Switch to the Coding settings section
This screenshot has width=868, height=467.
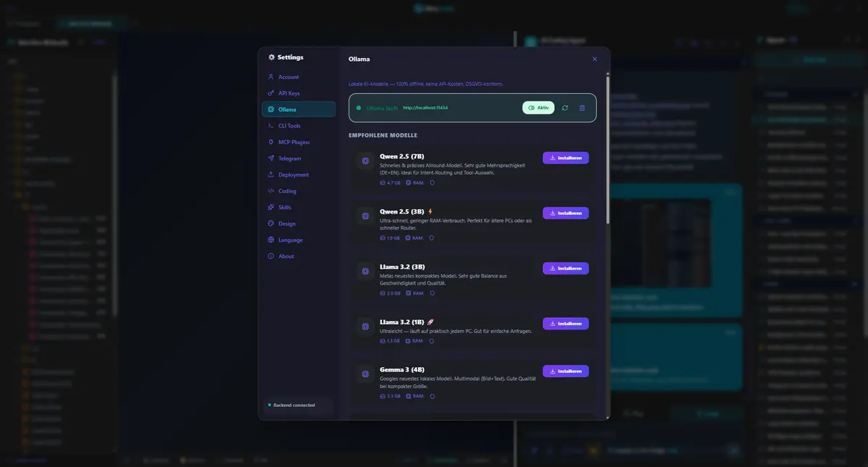298,191
